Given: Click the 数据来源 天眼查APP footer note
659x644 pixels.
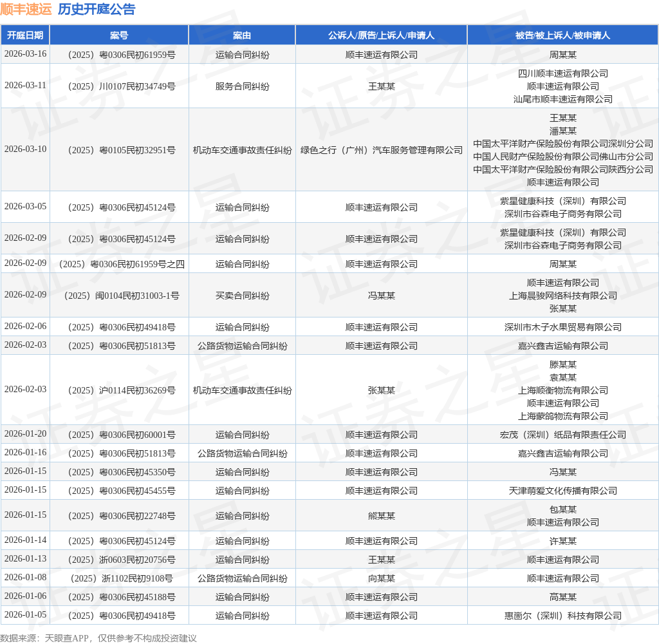Looking at the screenshot, I should click(x=98, y=638).
